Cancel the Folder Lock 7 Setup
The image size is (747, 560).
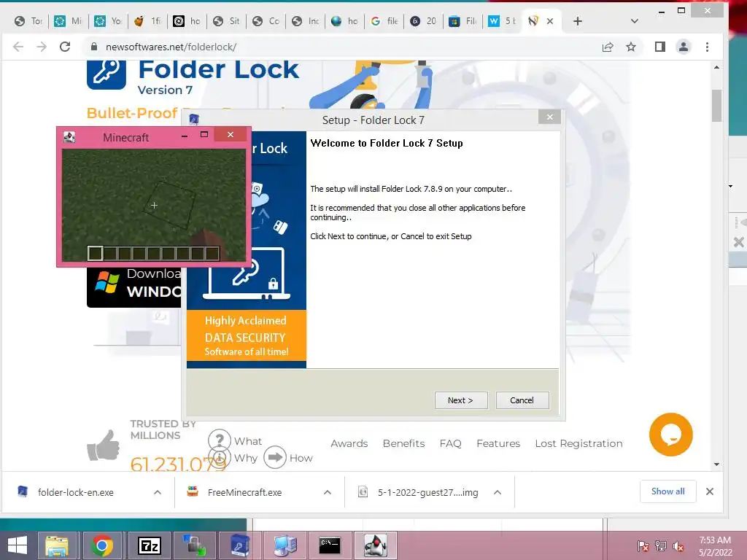point(522,400)
